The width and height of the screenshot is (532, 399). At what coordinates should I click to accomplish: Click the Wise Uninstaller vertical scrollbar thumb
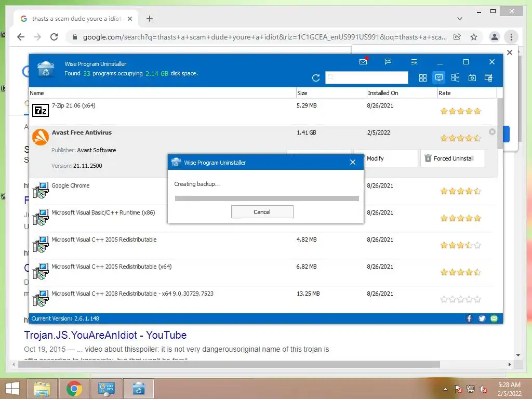pyautogui.click(x=500, y=124)
